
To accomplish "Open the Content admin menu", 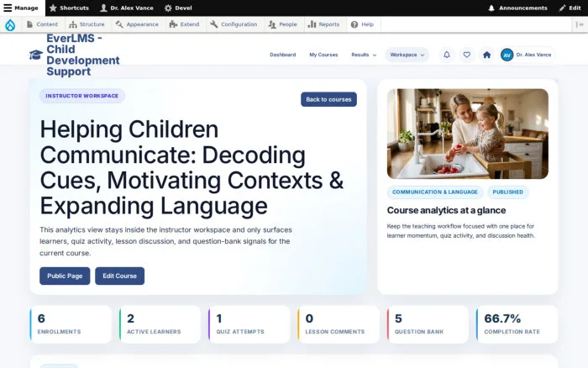I will coord(42,24).
